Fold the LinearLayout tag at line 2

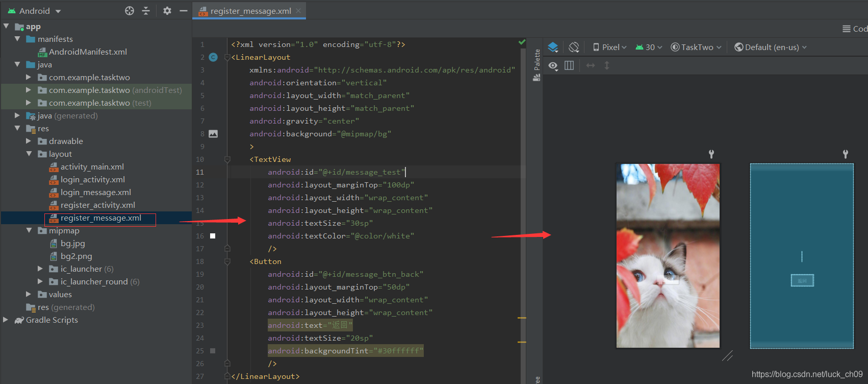[227, 57]
